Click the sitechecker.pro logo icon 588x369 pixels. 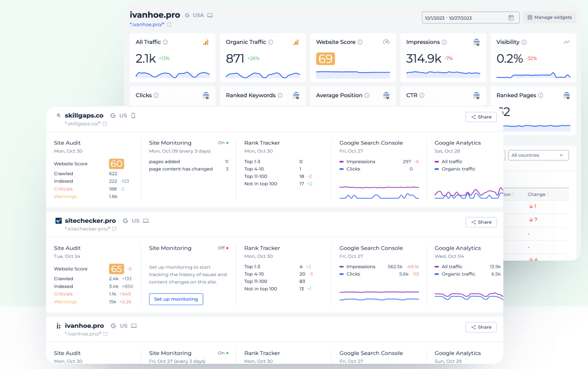pyautogui.click(x=58, y=221)
